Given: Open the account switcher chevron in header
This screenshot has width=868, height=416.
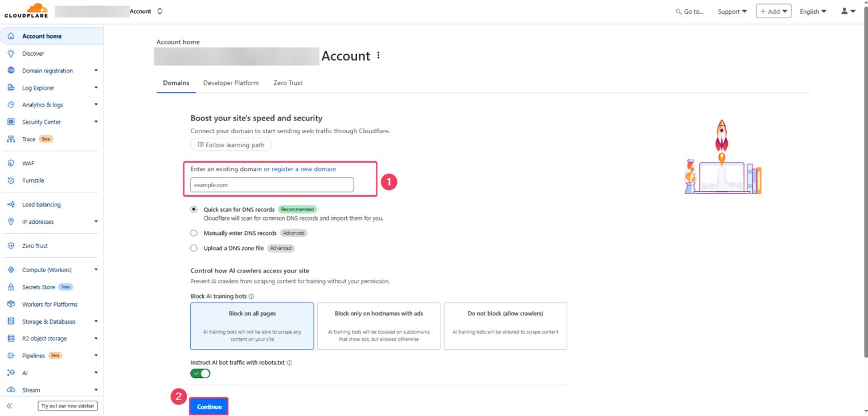Looking at the screenshot, I should (160, 11).
